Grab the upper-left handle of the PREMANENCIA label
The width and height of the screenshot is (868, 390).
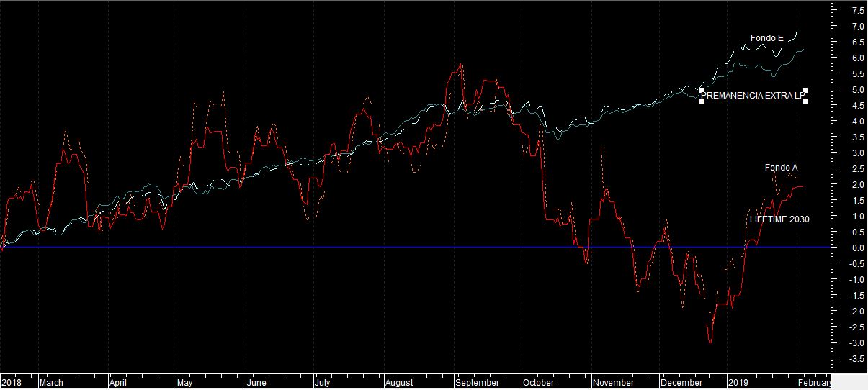pos(702,90)
